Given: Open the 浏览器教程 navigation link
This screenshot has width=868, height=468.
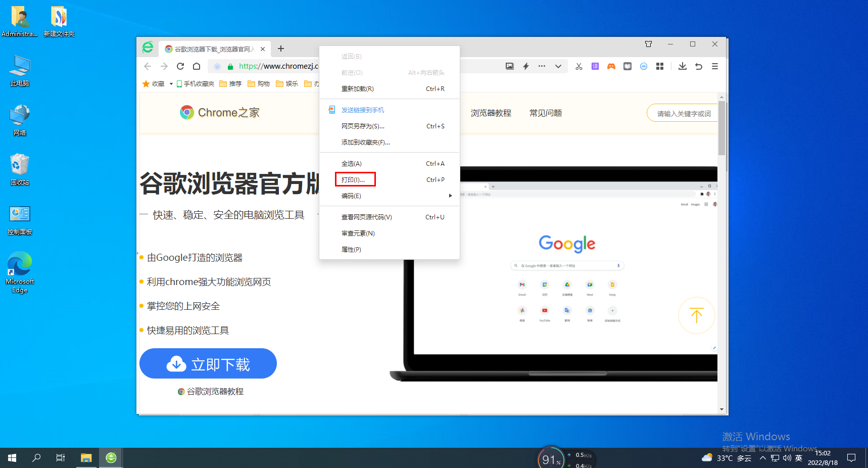Looking at the screenshot, I should 491,113.
